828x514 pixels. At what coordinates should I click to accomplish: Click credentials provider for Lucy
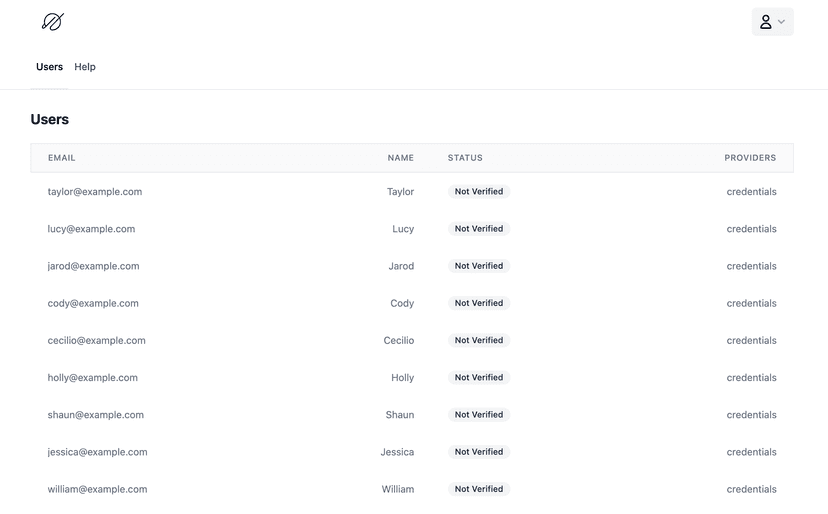pyautogui.click(x=751, y=229)
